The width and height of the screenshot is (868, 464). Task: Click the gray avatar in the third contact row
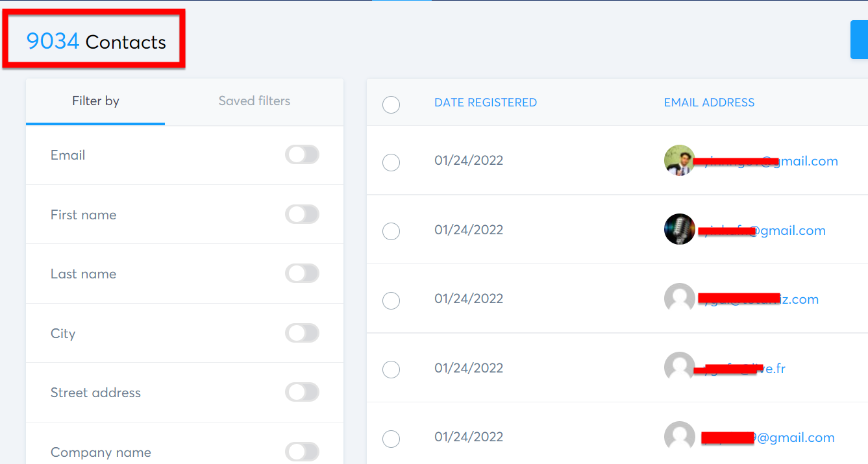coord(679,299)
